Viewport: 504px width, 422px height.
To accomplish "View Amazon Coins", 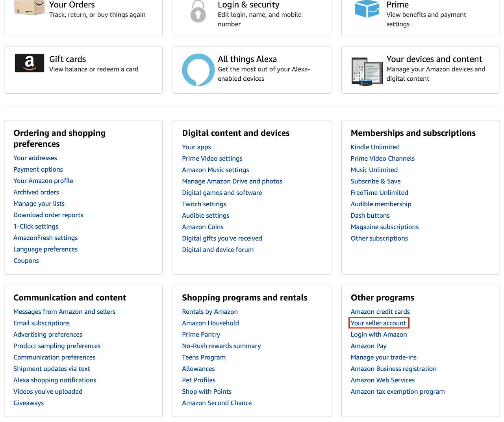I will coord(203,227).
